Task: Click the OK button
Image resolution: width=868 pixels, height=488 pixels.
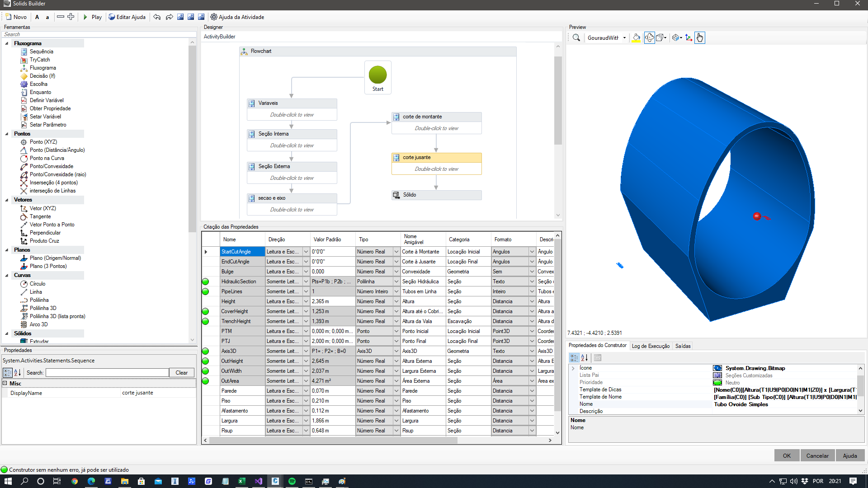Action: [x=787, y=455]
